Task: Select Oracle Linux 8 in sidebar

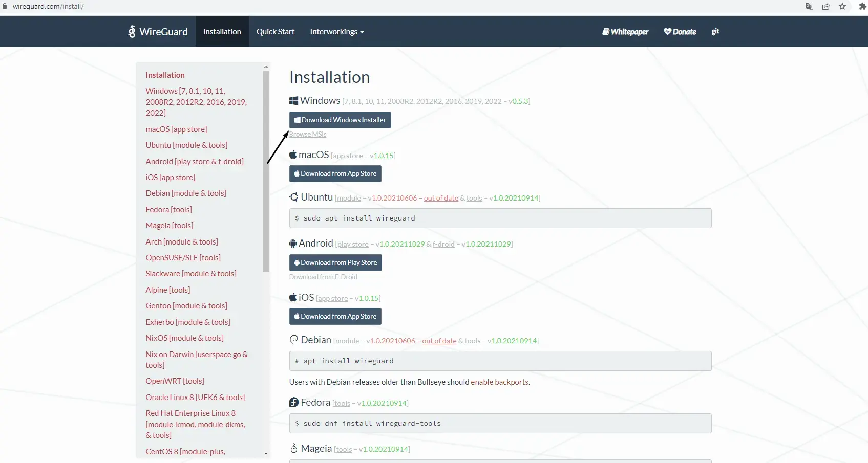Action: pyautogui.click(x=195, y=397)
